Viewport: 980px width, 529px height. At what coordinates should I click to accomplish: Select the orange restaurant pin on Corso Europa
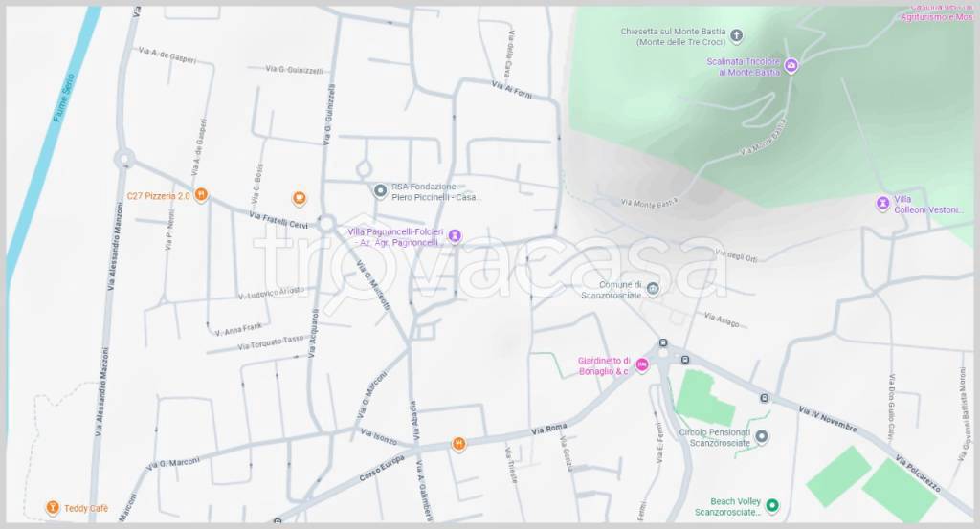click(x=459, y=444)
